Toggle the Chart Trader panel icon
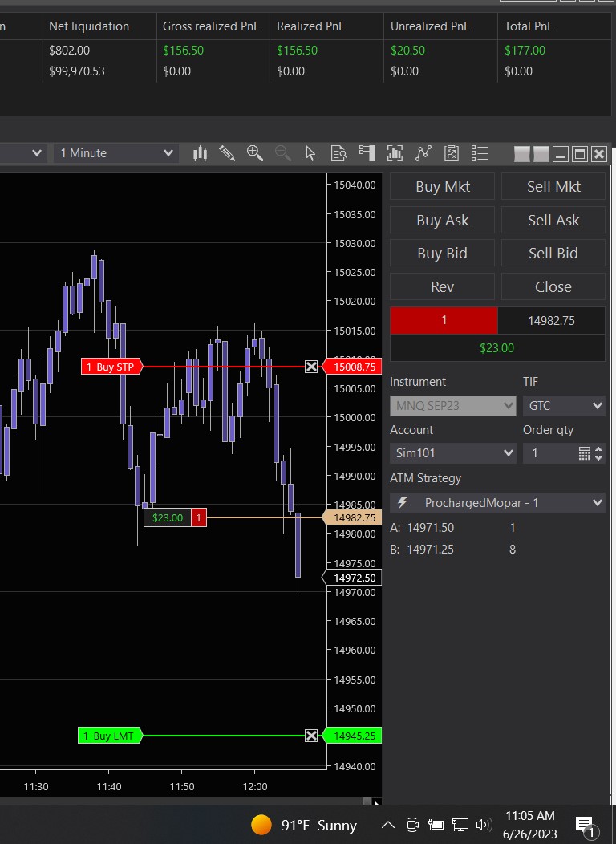The image size is (616, 844). coord(367,153)
